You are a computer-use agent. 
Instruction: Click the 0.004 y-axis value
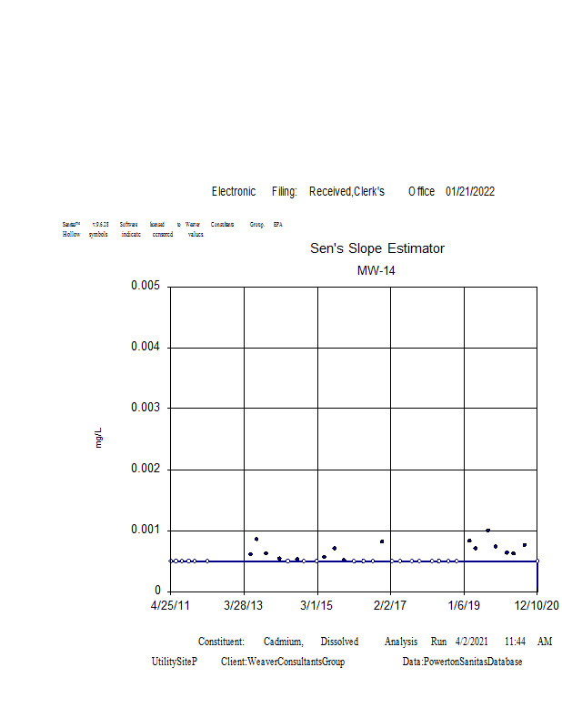tap(146, 347)
